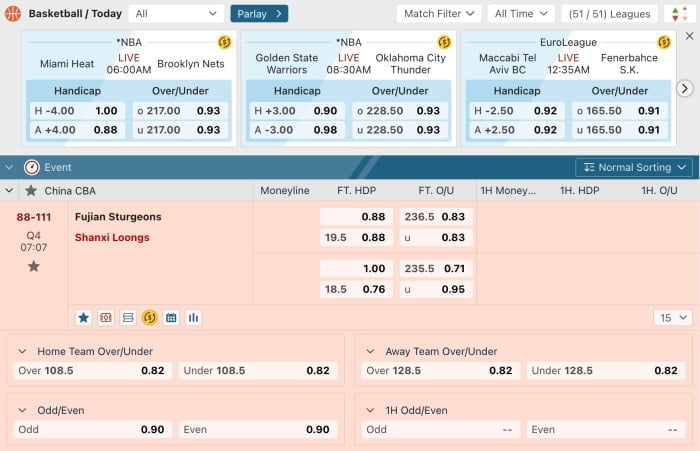The image size is (700, 451).
Task: Click coin icon on Golden State Warriors card
Action: [x=444, y=42]
